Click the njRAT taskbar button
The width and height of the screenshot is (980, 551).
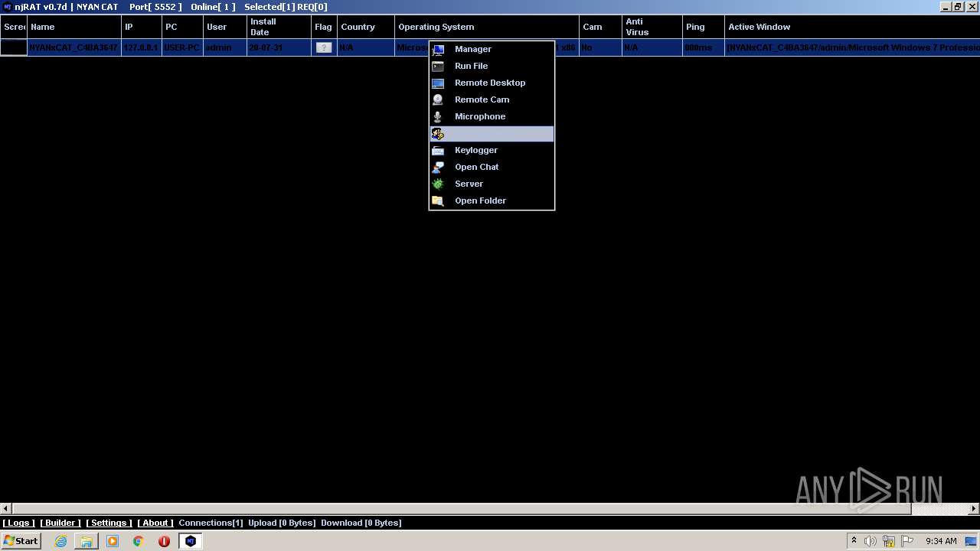coord(191,541)
